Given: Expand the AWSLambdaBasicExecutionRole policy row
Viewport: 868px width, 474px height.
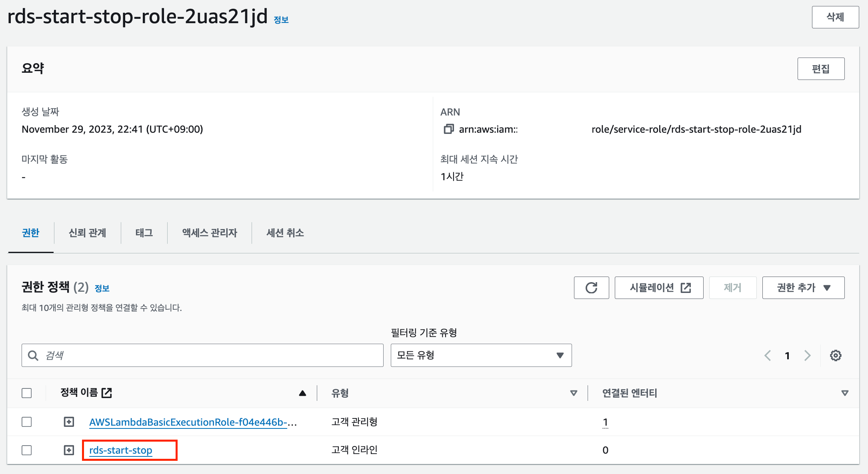Looking at the screenshot, I should coord(69,422).
